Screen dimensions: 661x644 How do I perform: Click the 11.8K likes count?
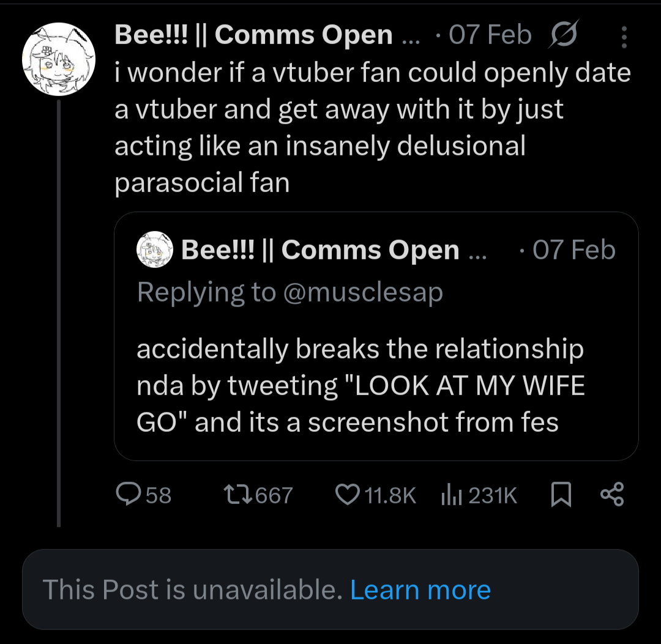tap(390, 495)
